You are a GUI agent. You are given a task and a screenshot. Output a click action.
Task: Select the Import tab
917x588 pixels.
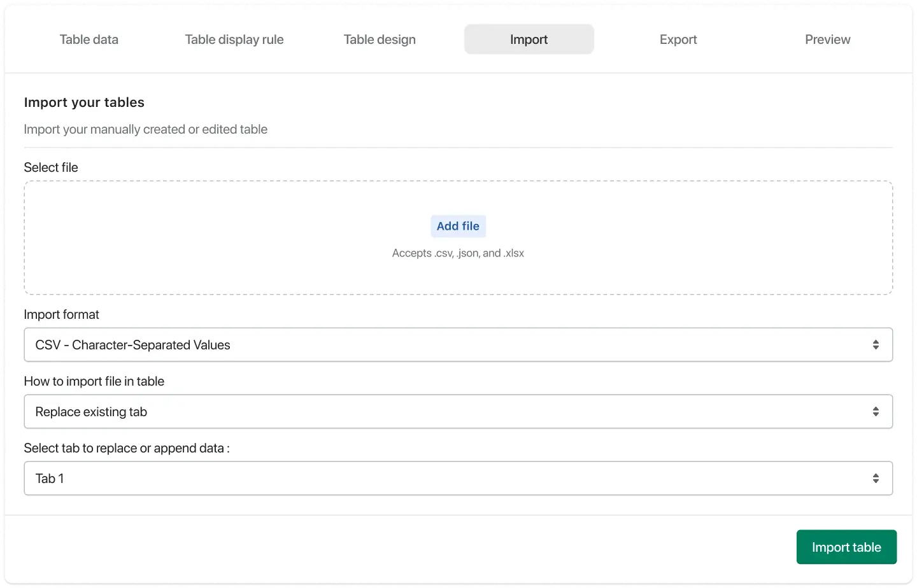pos(529,39)
